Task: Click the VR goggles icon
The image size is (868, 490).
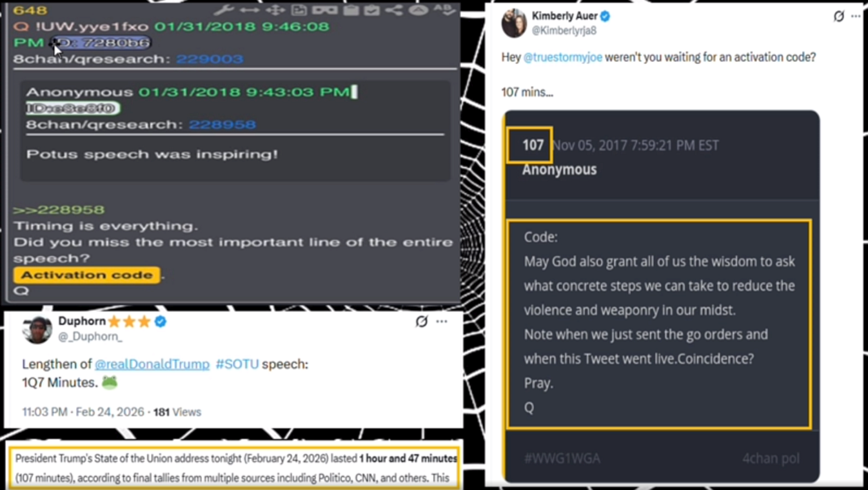Action: pyautogui.click(x=324, y=10)
